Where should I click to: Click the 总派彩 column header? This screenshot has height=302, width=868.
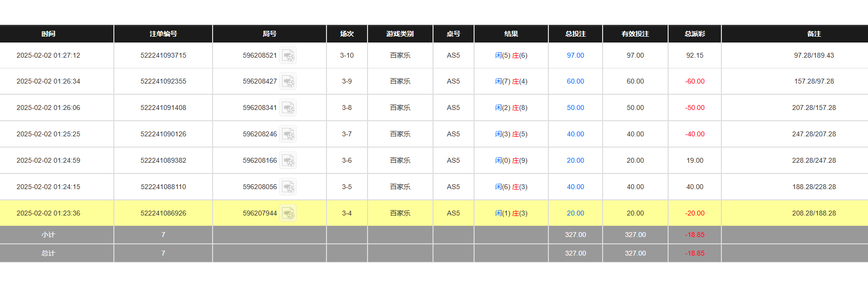(694, 34)
